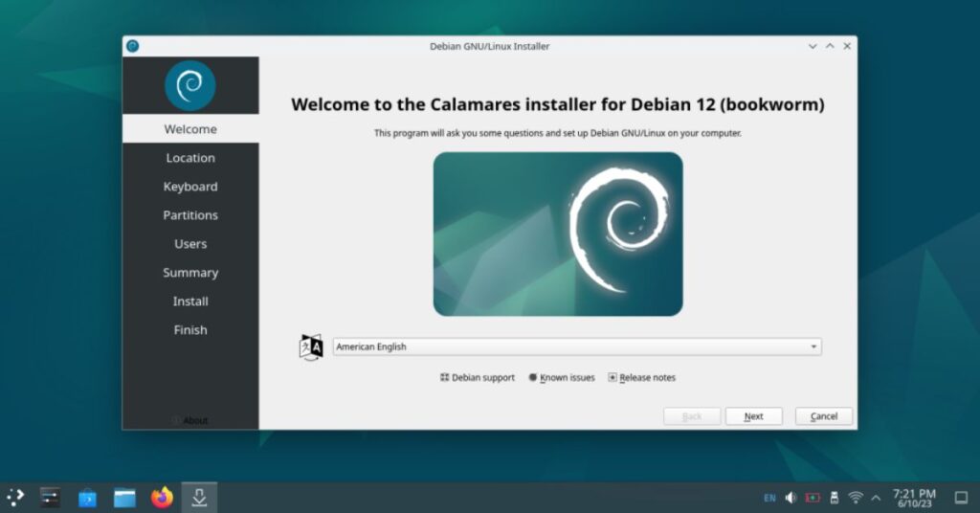The image size is (980, 513).
Task: Minimize the installer window
Action: click(x=813, y=46)
